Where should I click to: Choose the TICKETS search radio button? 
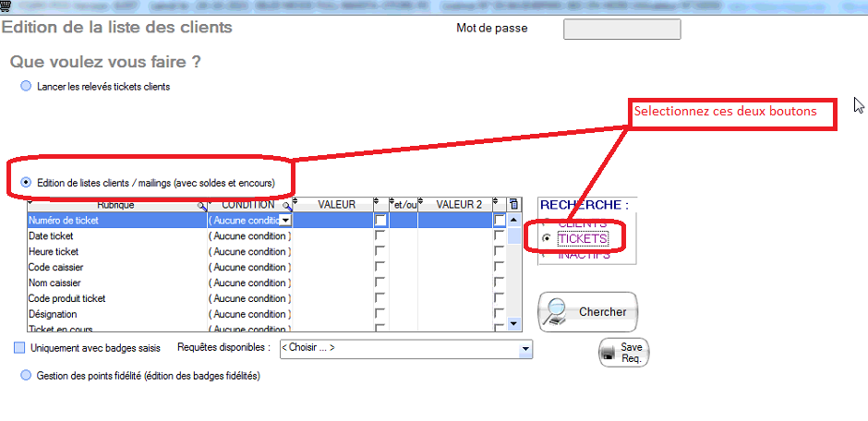point(548,238)
